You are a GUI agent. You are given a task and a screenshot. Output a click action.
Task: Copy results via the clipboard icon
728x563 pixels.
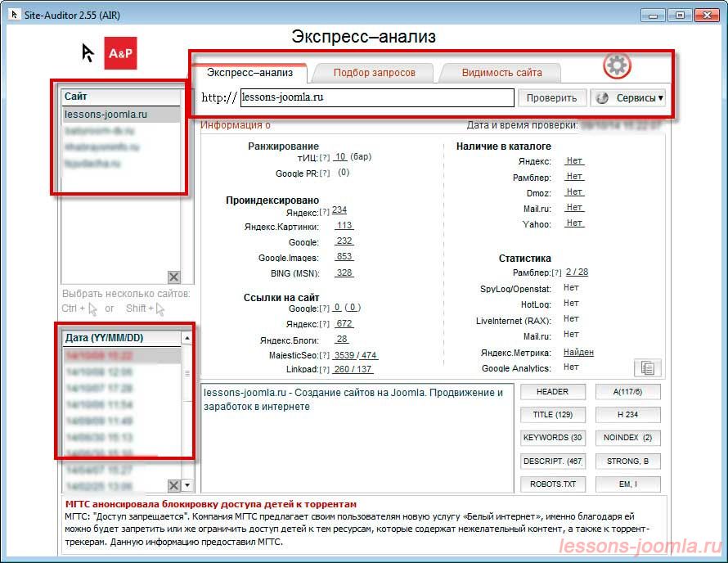pos(648,368)
